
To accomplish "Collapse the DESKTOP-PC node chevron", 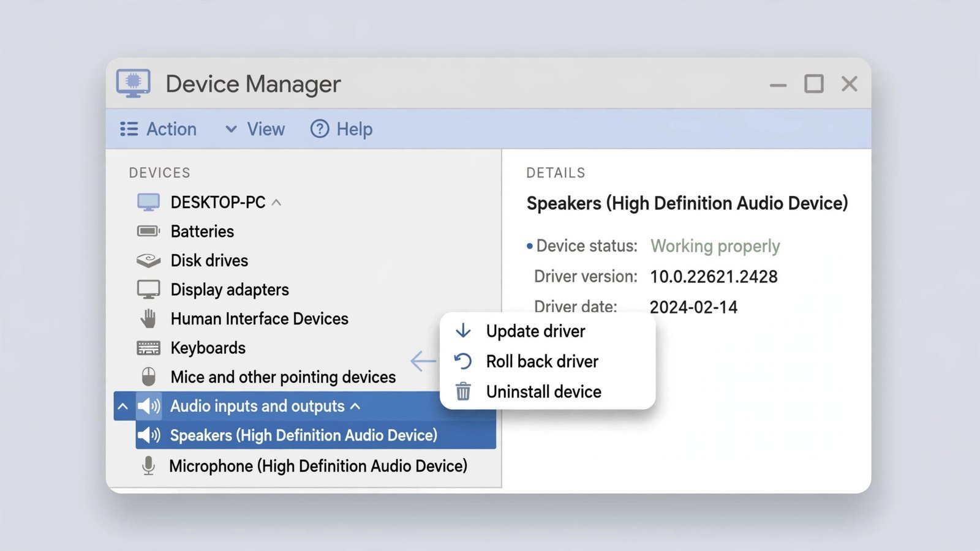I will (x=276, y=202).
